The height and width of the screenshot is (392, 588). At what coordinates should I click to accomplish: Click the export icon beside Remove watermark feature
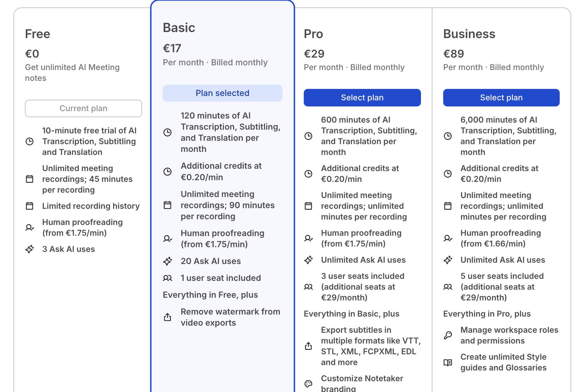pos(167,317)
